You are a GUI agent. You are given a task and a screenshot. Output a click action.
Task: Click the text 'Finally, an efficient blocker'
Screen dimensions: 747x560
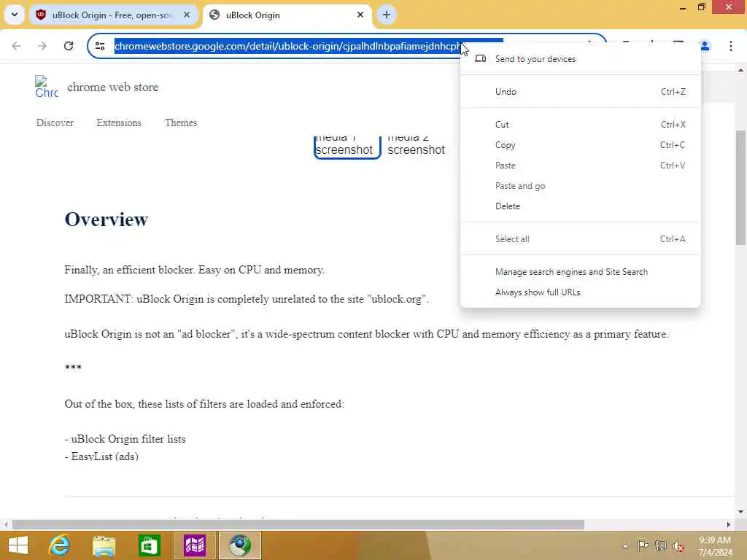point(129,270)
